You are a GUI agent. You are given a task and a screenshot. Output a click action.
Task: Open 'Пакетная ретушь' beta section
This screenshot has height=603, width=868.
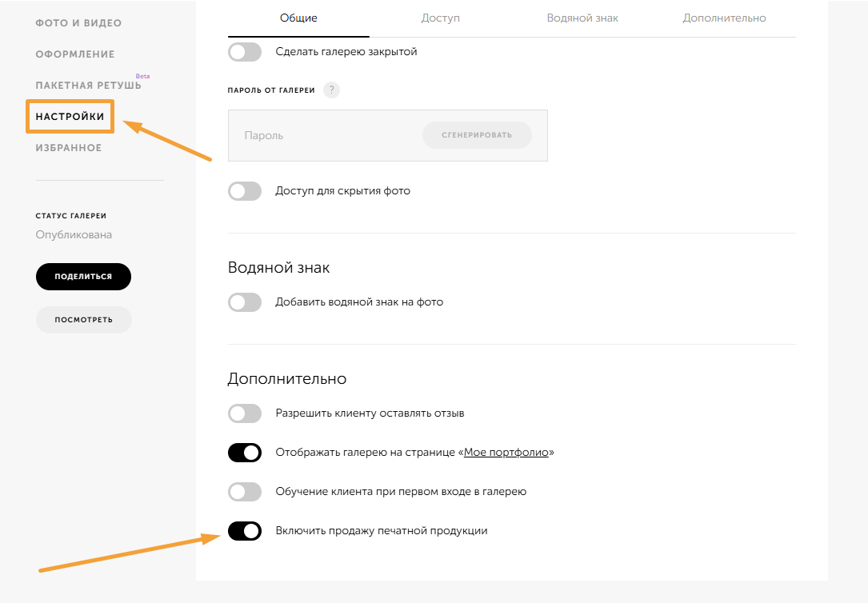pyautogui.click(x=88, y=86)
